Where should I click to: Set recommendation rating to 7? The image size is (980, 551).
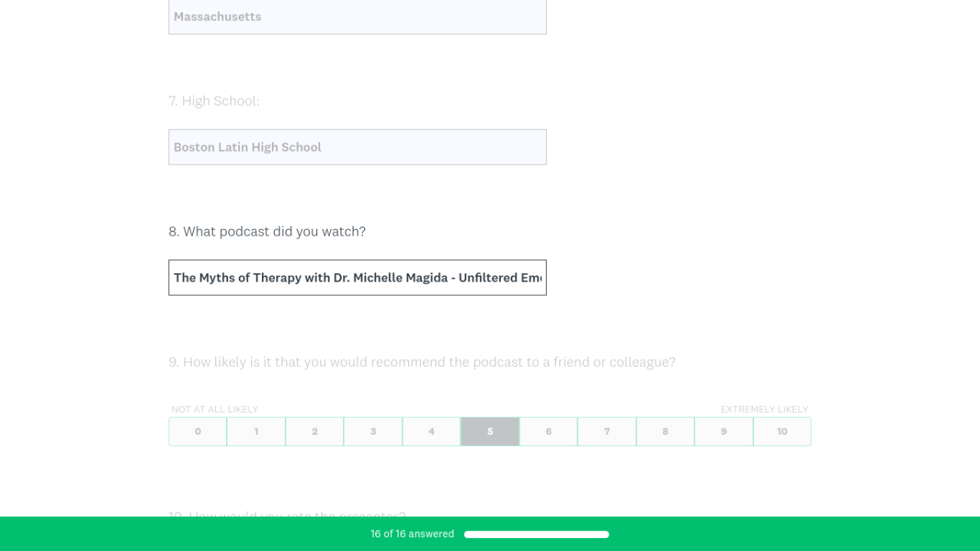pyautogui.click(x=607, y=432)
